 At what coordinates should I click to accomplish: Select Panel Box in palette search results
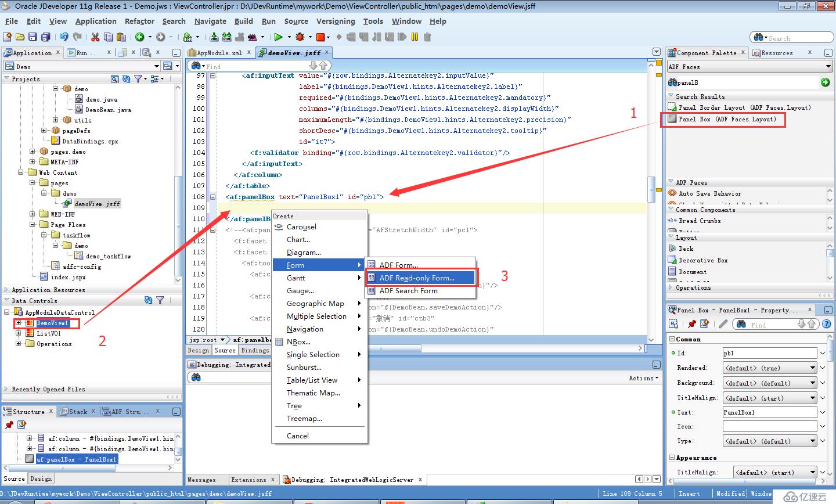pyautogui.click(x=722, y=119)
